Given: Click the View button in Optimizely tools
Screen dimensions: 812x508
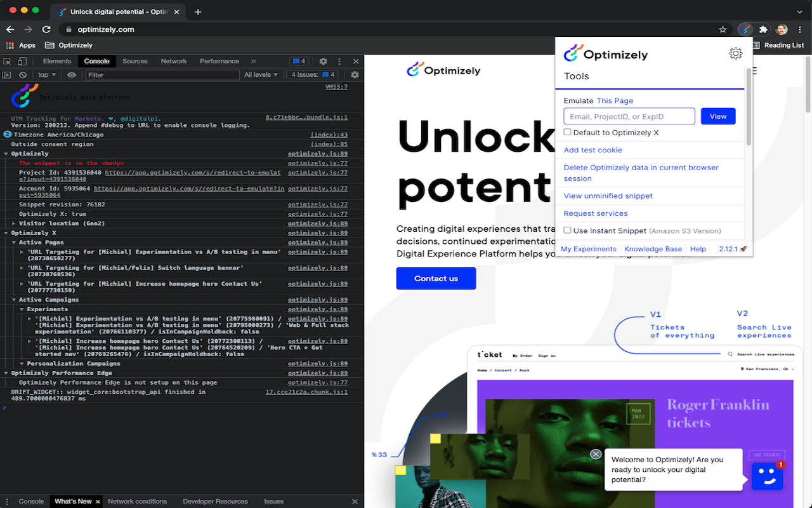Looking at the screenshot, I should pyautogui.click(x=718, y=116).
